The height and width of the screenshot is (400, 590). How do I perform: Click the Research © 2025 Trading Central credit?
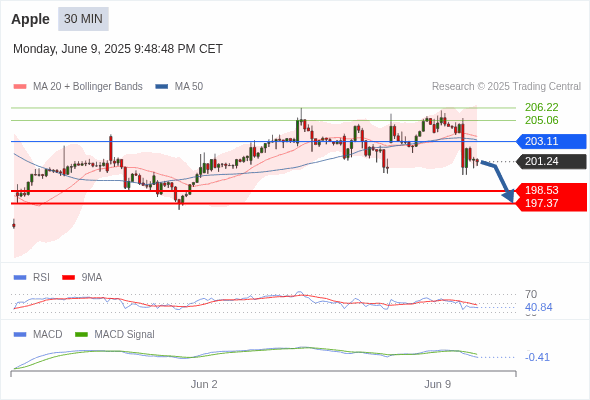(x=506, y=87)
